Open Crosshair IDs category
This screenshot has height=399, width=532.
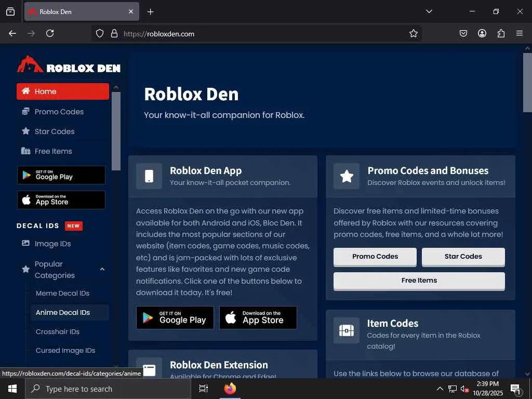tap(57, 331)
